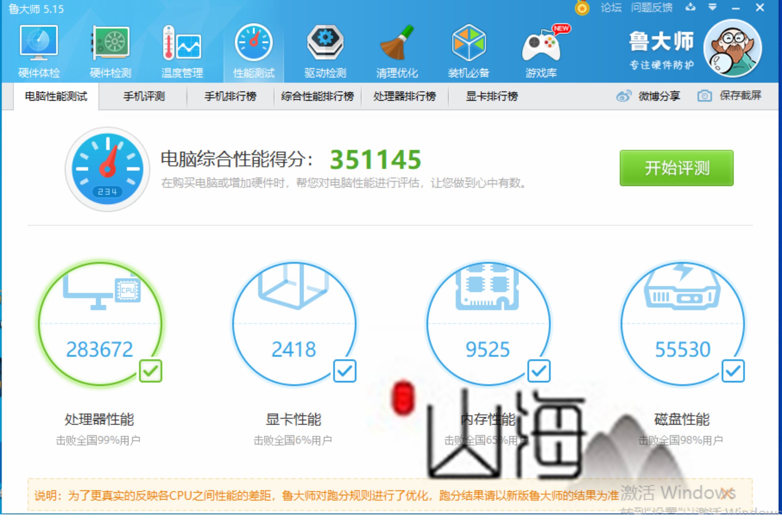
Task: Uncheck the 显卡性能 test checkbox
Action: [345, 371]
